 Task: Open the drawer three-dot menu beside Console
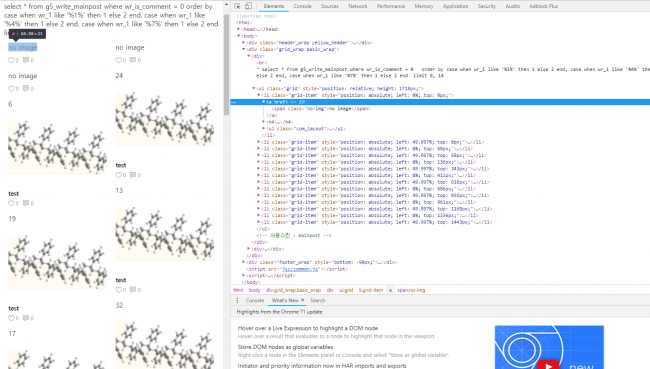237,301
